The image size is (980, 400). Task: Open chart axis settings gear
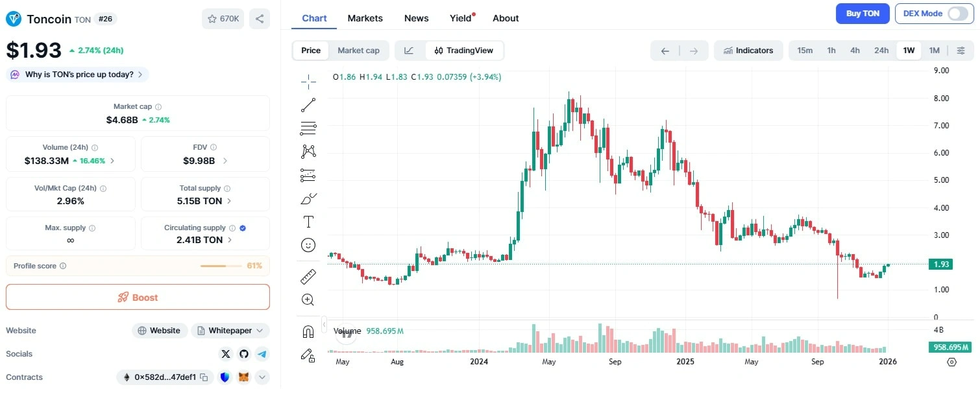pyautogui.click(x=952, y=362)
